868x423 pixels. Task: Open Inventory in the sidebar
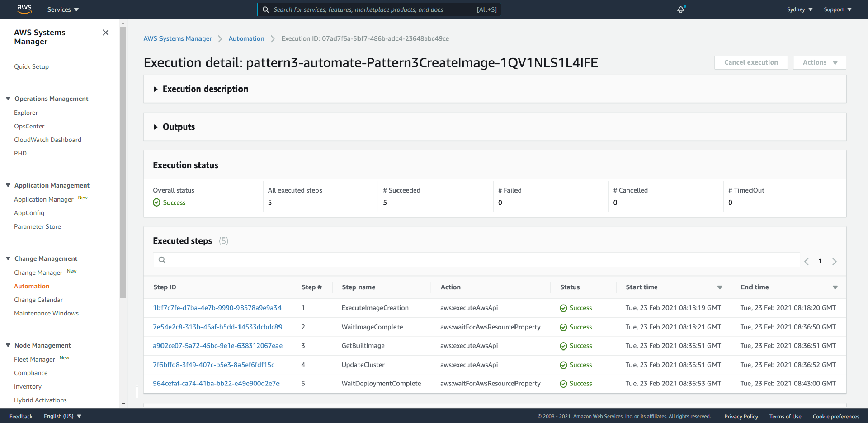[x=28, y=386]
